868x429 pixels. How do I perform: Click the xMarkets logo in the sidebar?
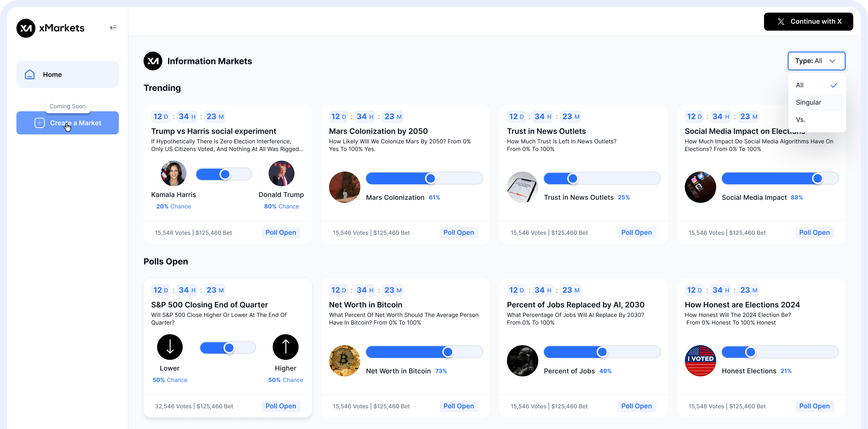26,28
